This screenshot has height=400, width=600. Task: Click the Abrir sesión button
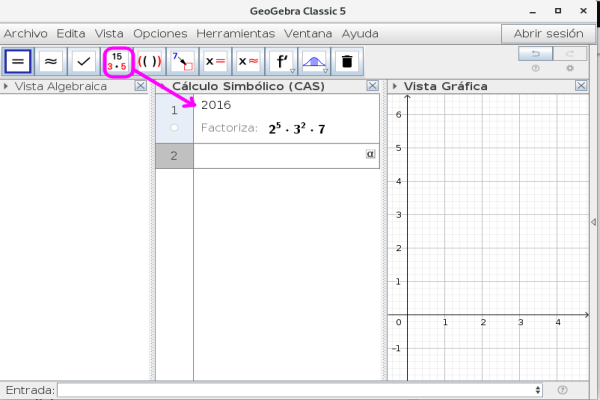(x=548, y=34)
